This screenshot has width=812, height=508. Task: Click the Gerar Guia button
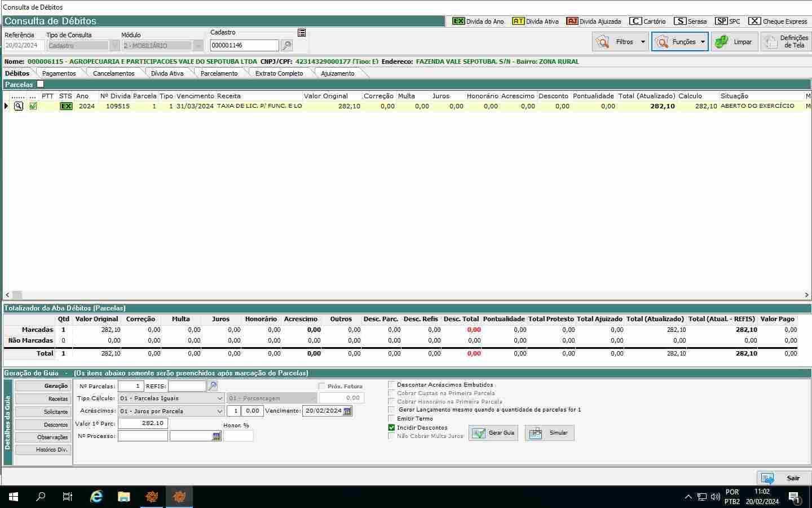tap(493, 433)
